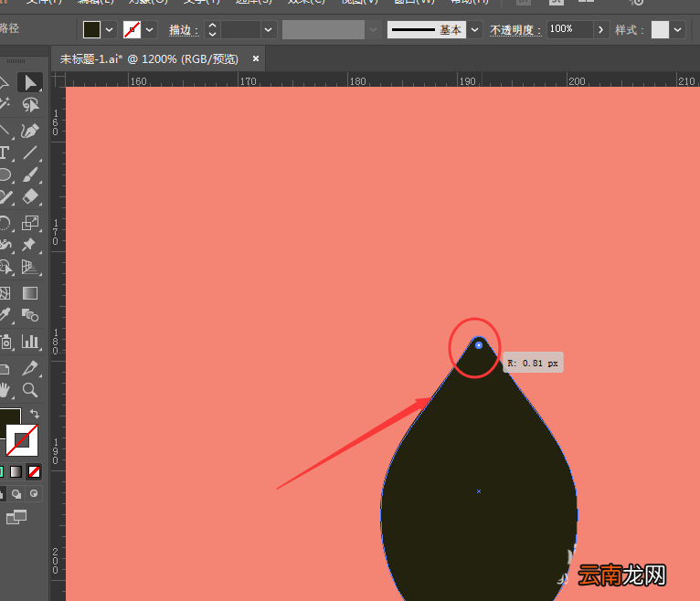Click the tools panel grip handle
Viewport: 700px width, 601px height.
click(16, 60)
